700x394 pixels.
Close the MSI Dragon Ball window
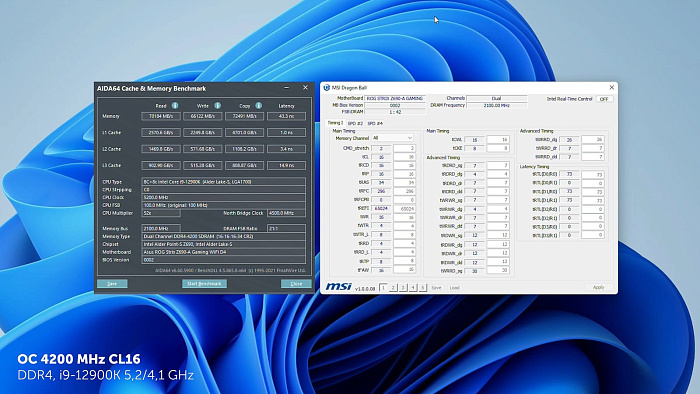612,87
